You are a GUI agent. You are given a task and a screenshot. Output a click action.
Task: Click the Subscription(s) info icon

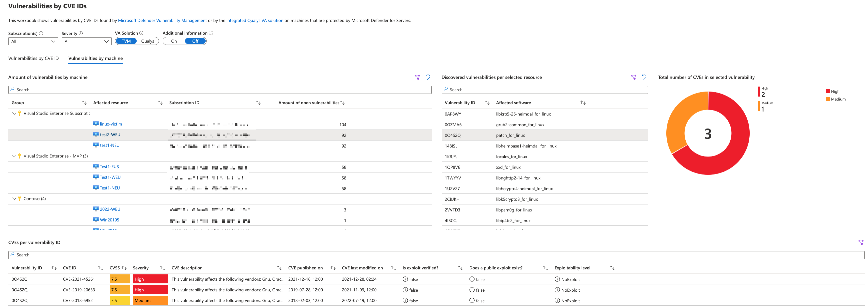click(x=41, y=33)
